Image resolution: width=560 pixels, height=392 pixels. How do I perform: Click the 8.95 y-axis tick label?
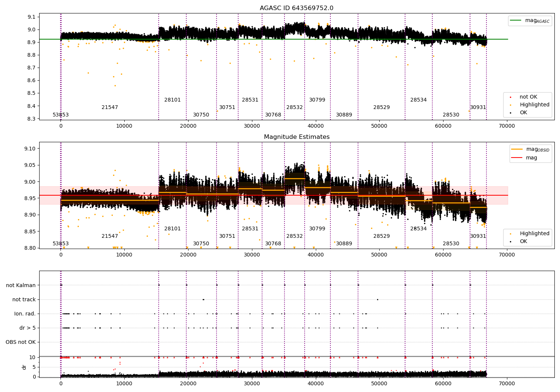click(30, 198)
